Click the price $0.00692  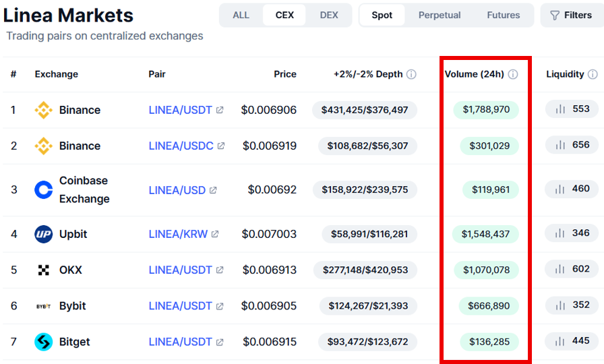point(272,190)
